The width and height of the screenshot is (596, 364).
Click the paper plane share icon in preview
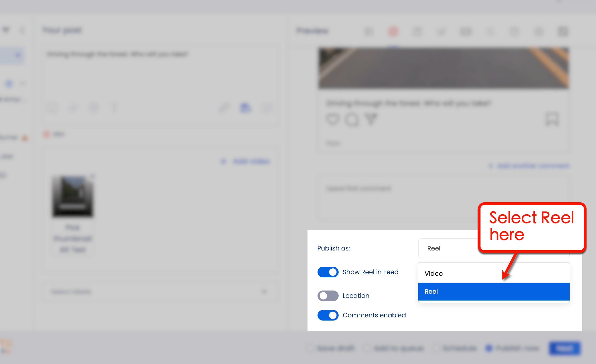(371, 120)
